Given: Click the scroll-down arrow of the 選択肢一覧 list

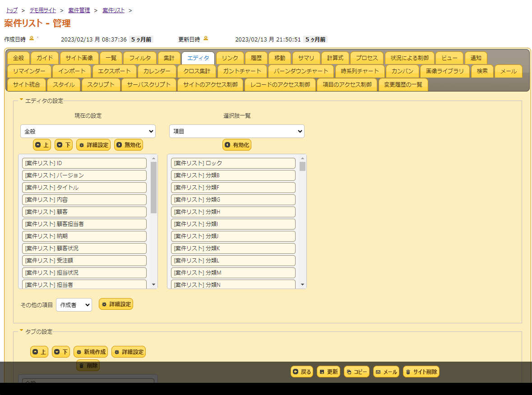Looking at the screenshot, I should pyautogui.click(x=302, y=285).
